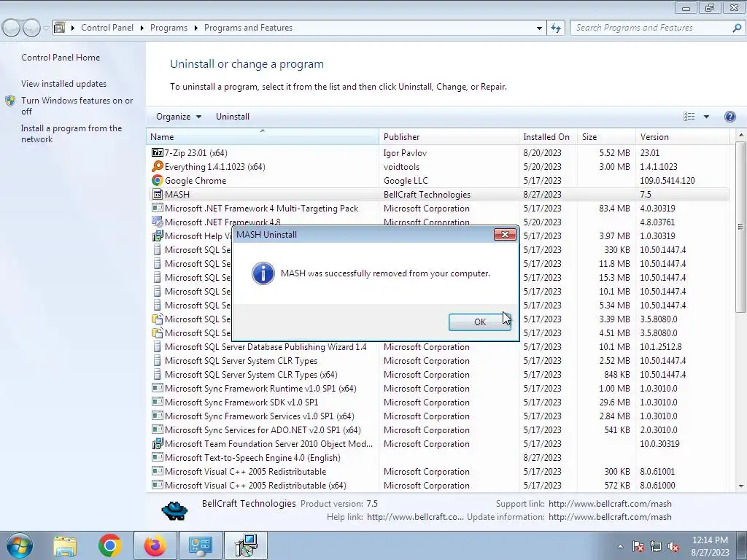Click icon of Microsoft .NET Framework 4.8
This screenshot has height=560, width=747.
[x=158, y=222]
